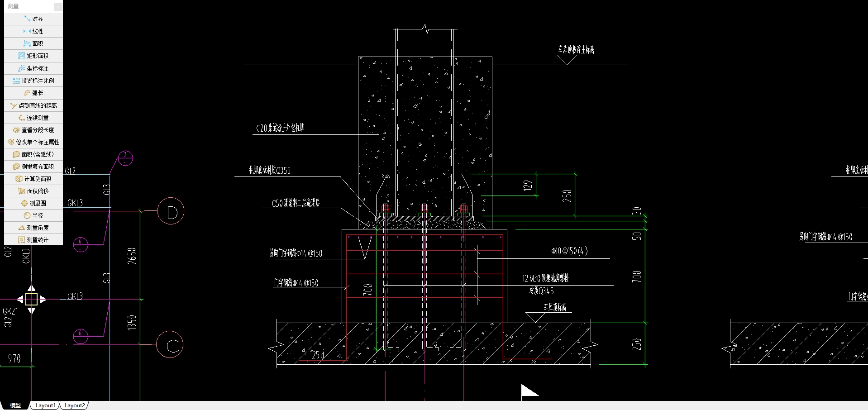This screenshot has height=410, width=868.
Task: Start 连续测量 continuous measurement
Action: [x=33, y=118]
